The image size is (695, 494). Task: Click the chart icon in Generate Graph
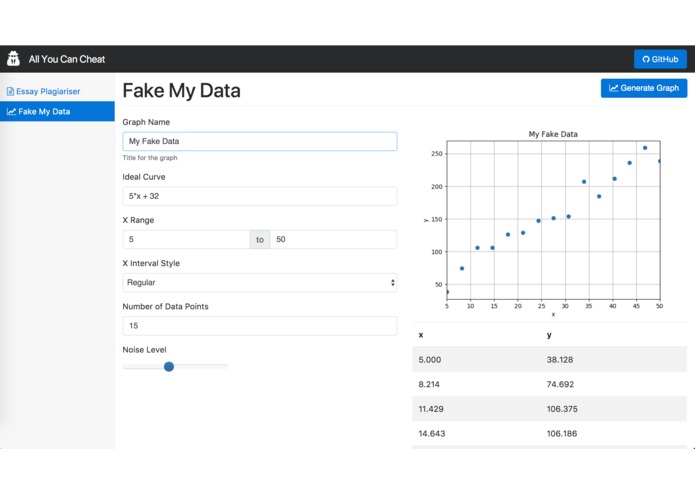click(613, 88)
